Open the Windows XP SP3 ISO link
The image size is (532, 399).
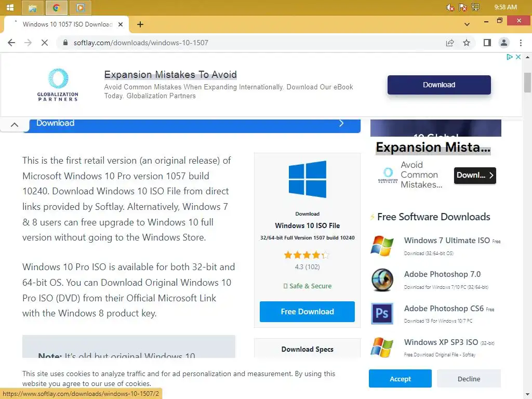point(441,342)
